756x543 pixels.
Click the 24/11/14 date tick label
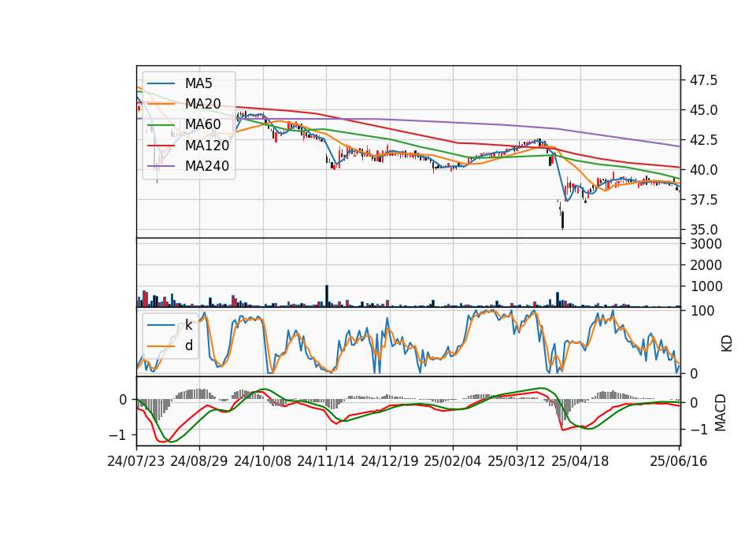pyautogui.click(x=326, y=461)
